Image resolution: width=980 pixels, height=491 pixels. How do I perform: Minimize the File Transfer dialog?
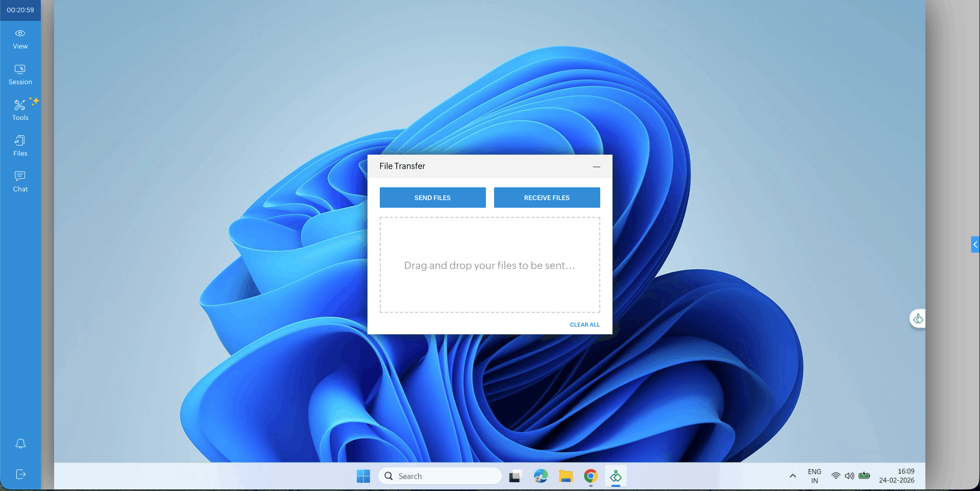tap(596, 166)
